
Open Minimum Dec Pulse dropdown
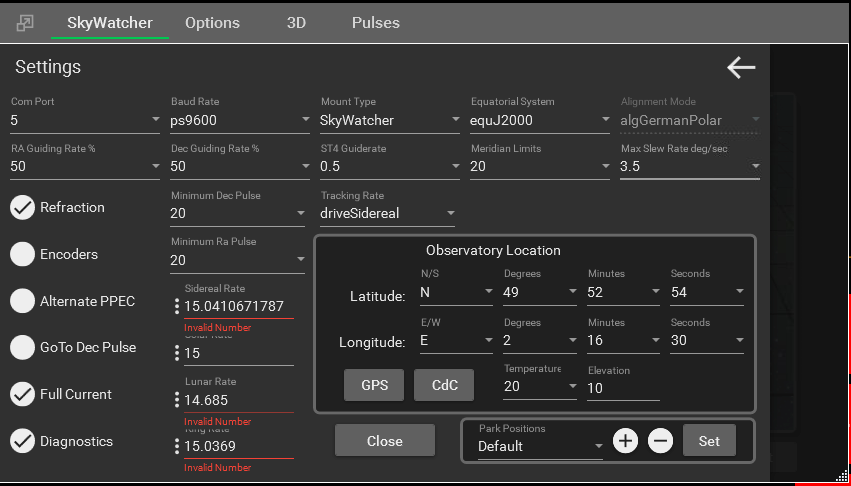tap(237, 213)
